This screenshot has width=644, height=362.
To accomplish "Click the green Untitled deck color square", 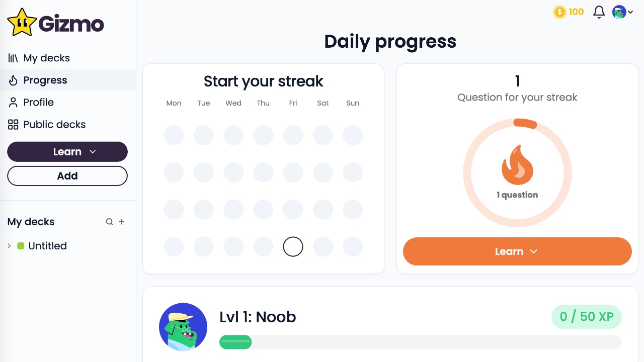I will [21, 246].
